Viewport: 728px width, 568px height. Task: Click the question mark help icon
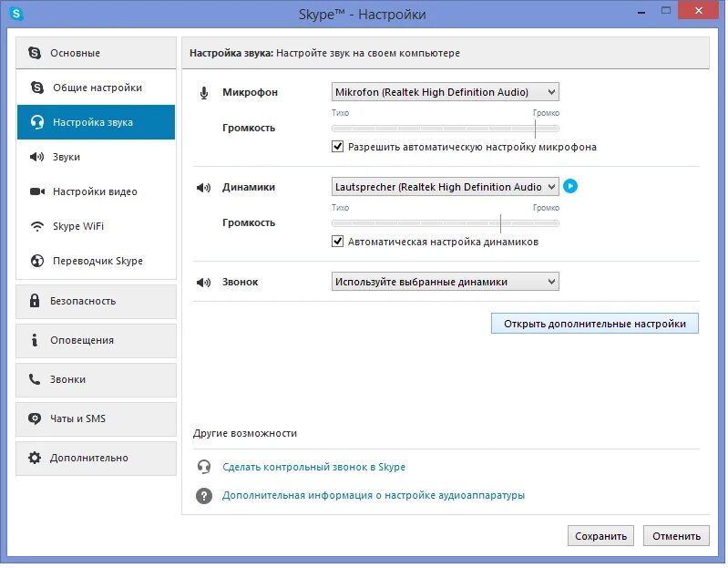pos(204,496)
